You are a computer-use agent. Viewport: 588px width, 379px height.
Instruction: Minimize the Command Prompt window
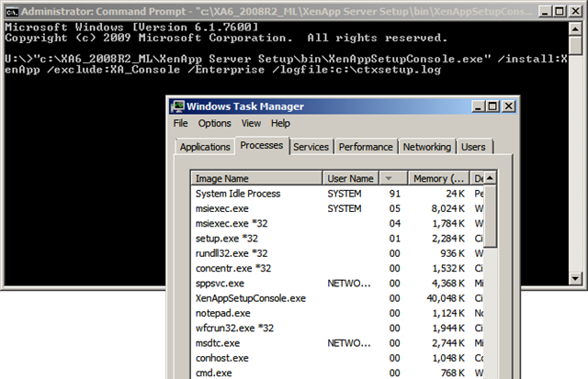point(545,12)
